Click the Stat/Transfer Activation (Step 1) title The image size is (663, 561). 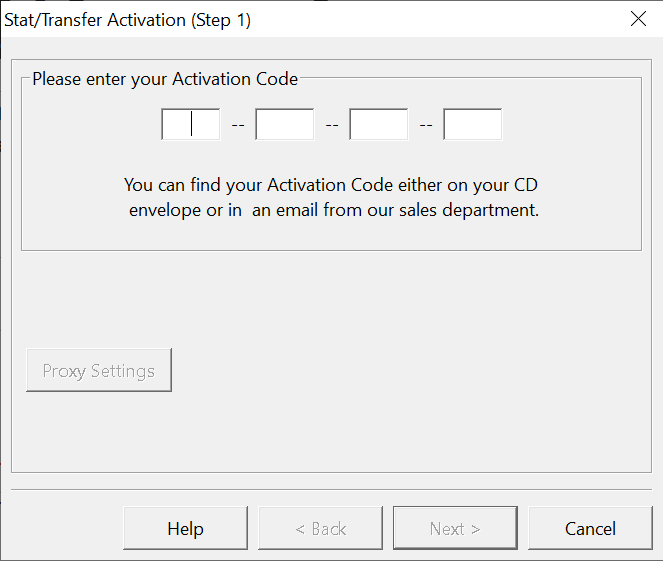127,20
